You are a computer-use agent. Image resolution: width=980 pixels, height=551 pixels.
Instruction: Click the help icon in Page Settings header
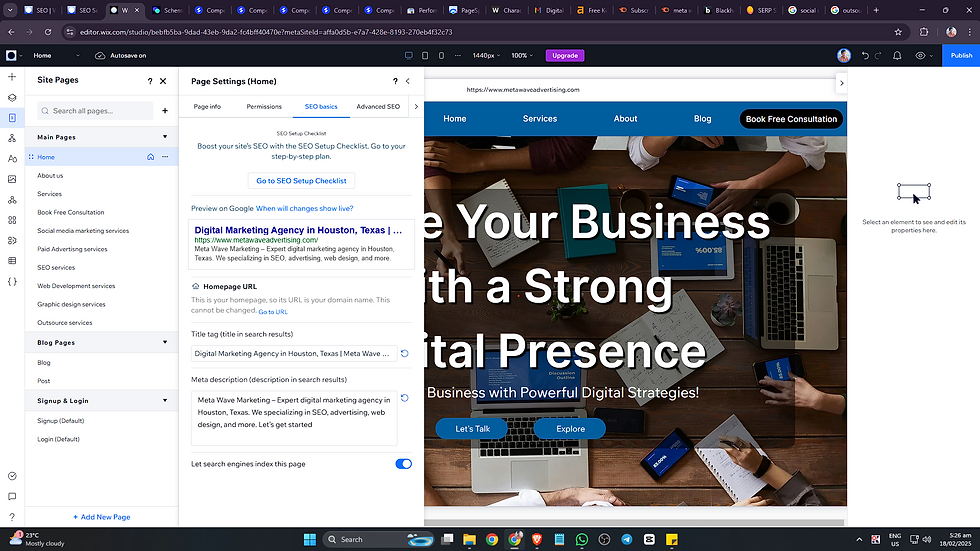pos(395,81)
